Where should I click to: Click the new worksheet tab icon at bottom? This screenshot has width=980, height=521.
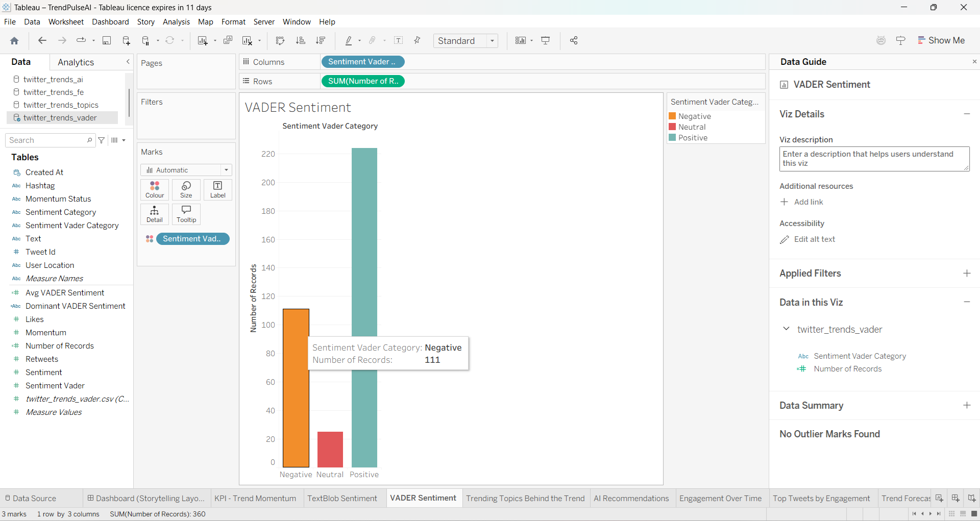(939, 498)
